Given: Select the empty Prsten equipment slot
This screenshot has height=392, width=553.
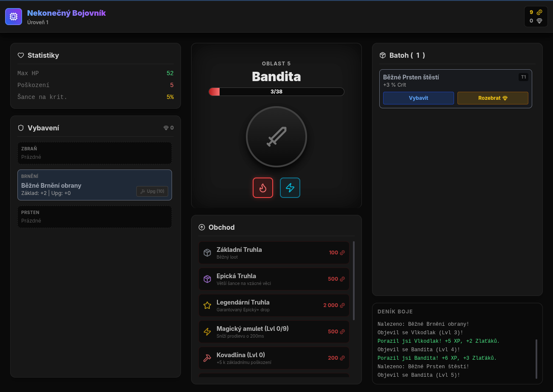Looking at the screenshot, I should 95,217.
